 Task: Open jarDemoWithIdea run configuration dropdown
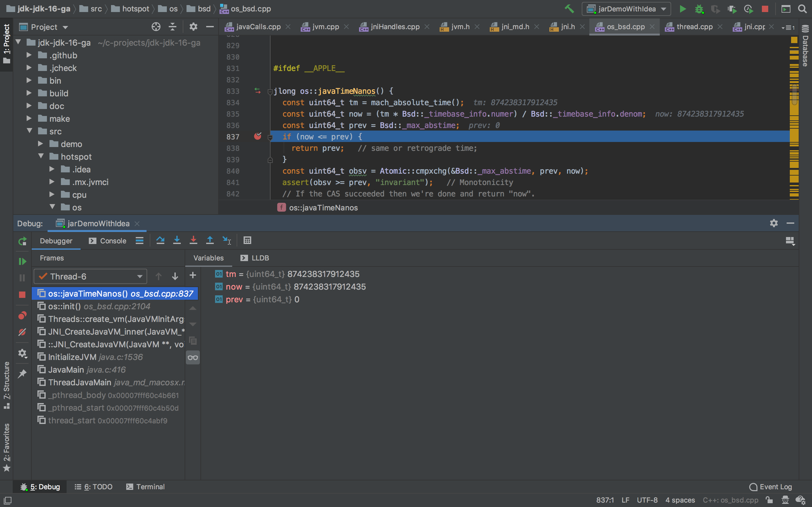626,9
